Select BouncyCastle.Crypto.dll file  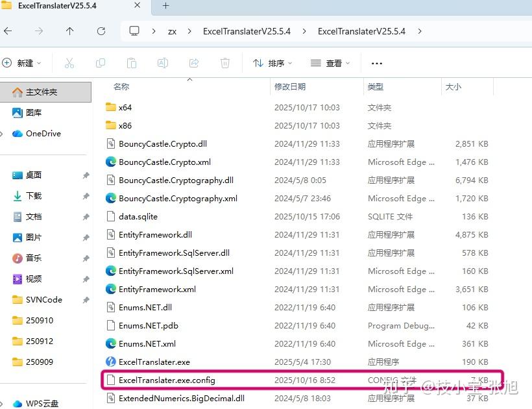pyautogui.click(x=163, y=144)
